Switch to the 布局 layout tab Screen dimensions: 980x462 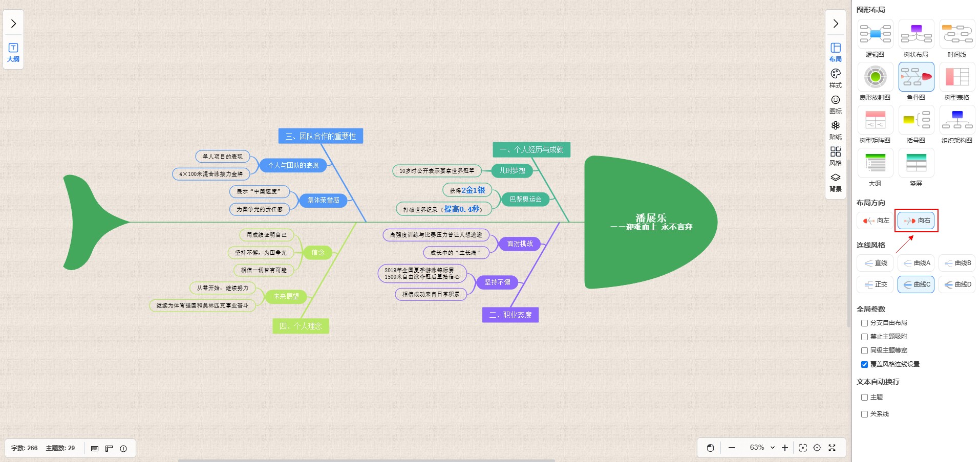click(835, 52)
